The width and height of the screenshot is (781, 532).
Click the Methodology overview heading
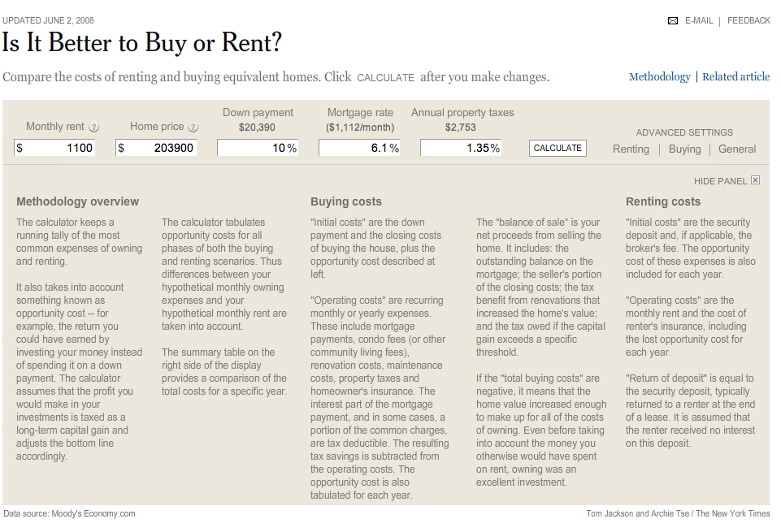[x=77, y=201]
